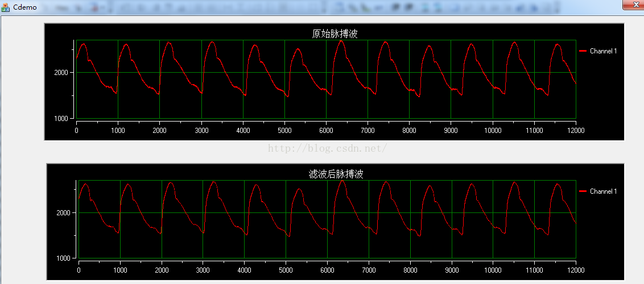
Task: Click x-axis label 11000 in 原始脉搏波 chart
Action: (x=534, y=130)
